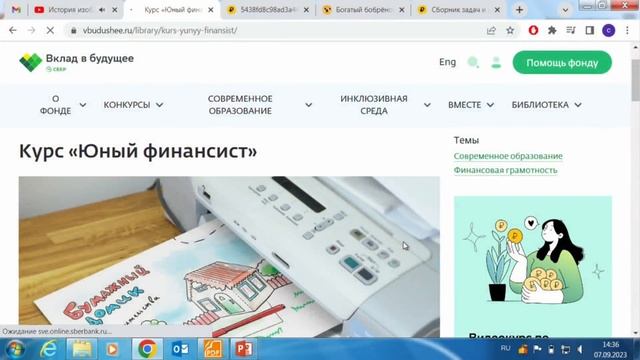This screenshot has width=640, height=360.
Task: Open the user account icon
Action: coord(496,62)
